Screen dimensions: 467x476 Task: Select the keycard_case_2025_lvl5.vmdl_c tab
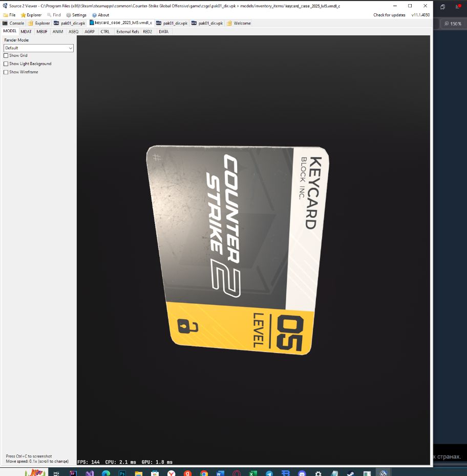[x=121, y=23]
